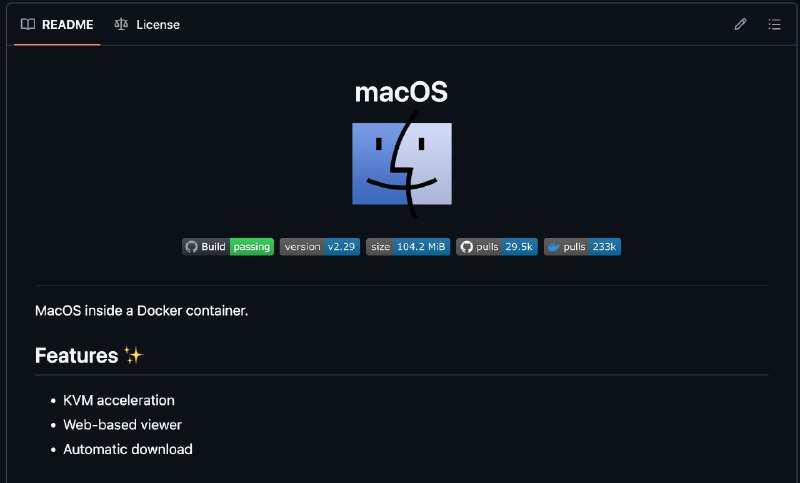
Task: Click the 'Web-based viewer' list item
Action: 122,425
